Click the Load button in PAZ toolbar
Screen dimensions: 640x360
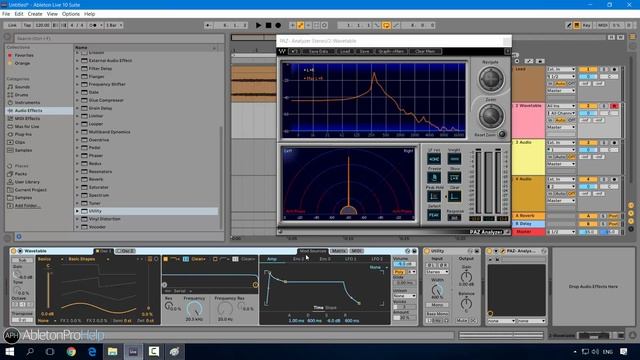(x=345, y=51)
